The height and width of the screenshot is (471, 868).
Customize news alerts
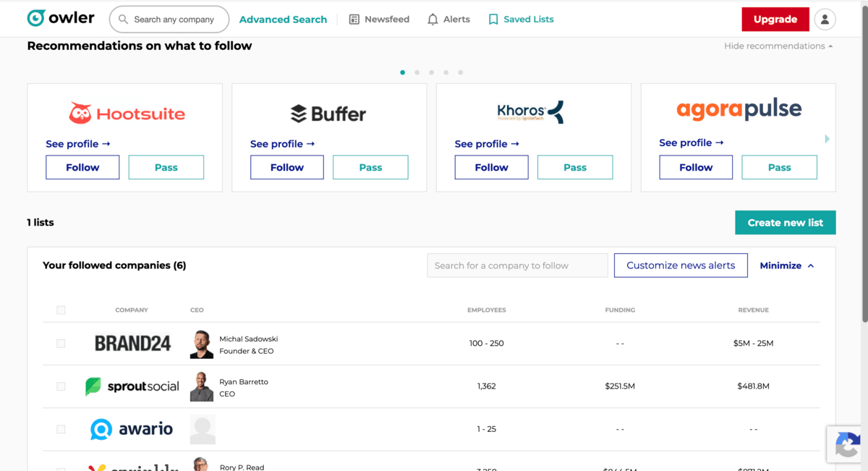coord(681,266)
